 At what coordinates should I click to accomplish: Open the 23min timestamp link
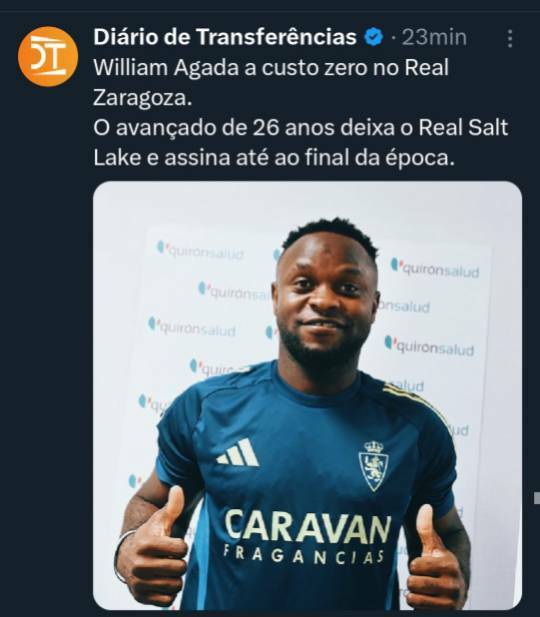[x=434, y=38]
